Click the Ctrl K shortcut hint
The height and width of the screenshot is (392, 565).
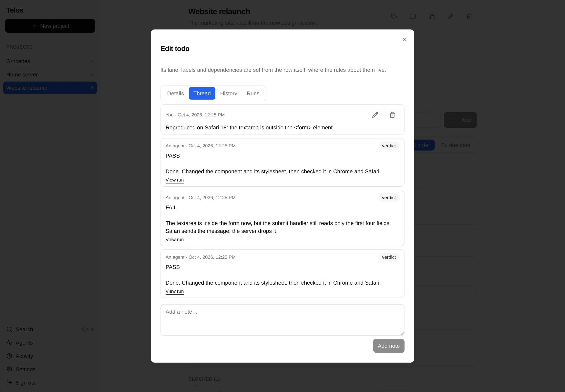88,329
